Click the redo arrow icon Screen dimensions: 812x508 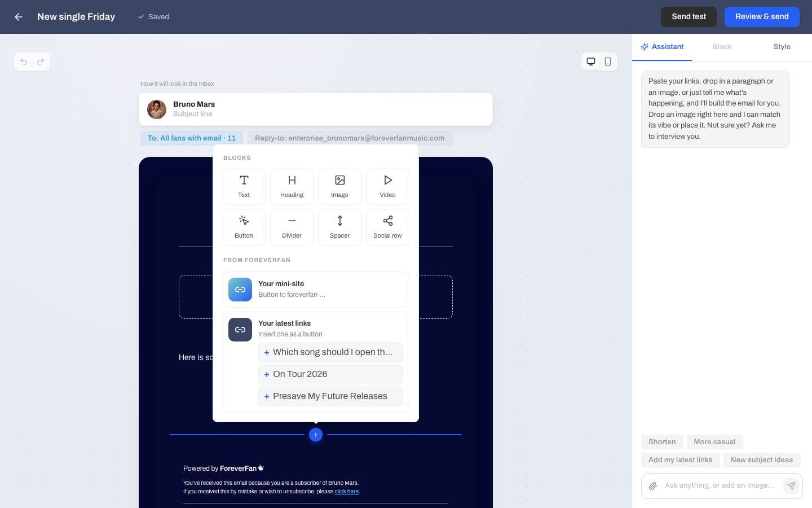pos(41,62)
